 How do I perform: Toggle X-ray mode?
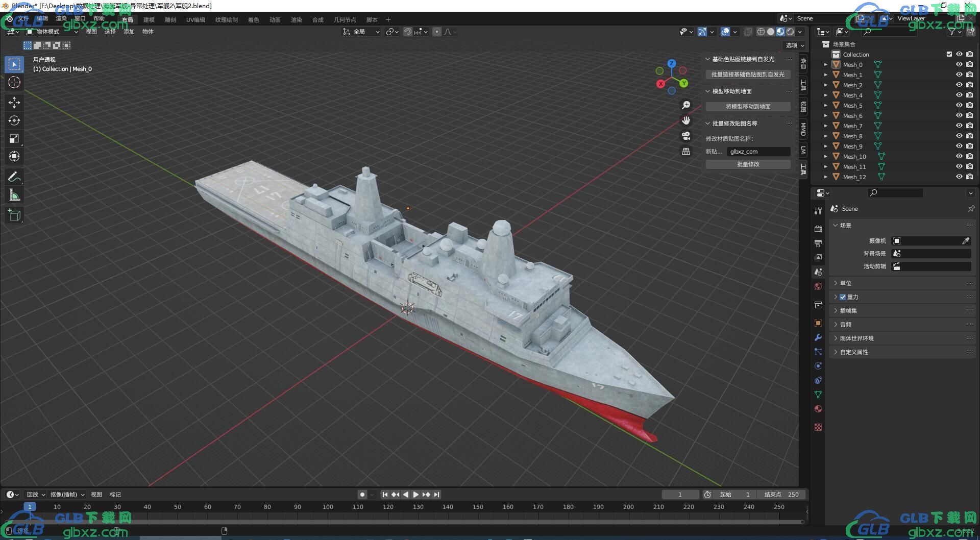click(x=748, y=32)
